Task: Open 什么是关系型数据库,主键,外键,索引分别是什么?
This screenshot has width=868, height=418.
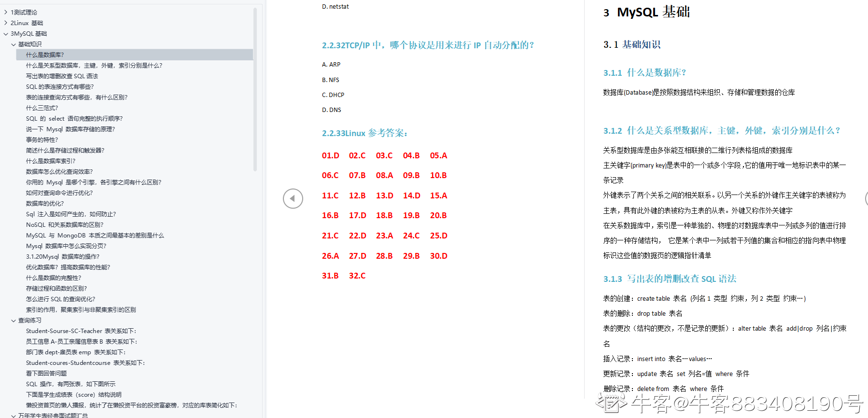Action: coord(94,66)
